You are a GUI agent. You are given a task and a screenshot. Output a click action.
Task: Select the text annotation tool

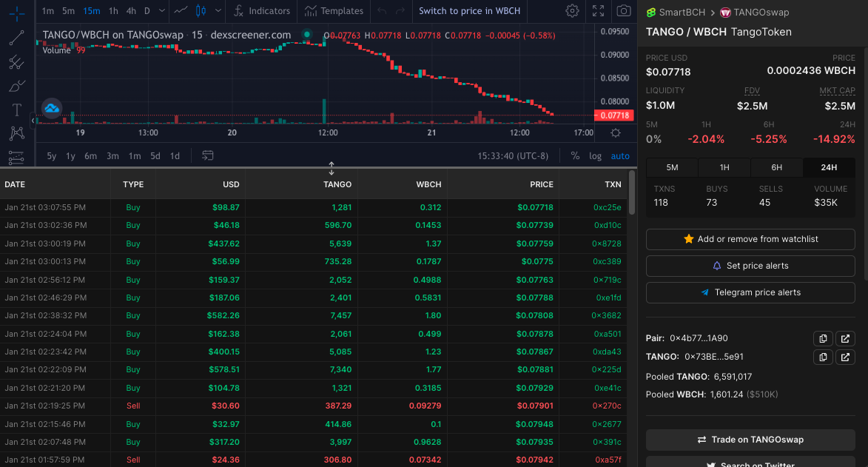pyautogui.click(x=16, y=110)
